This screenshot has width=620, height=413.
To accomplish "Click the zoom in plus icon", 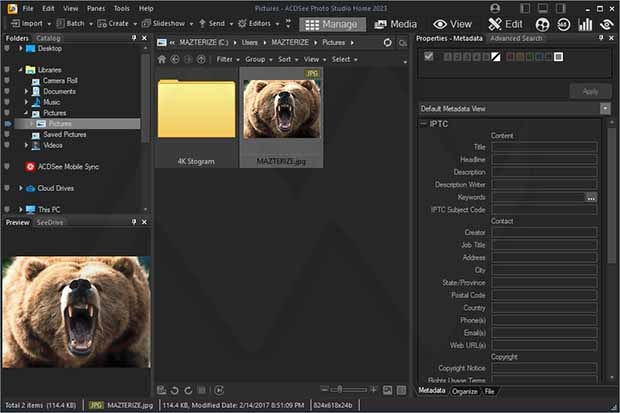I will [x=373, y=390].
